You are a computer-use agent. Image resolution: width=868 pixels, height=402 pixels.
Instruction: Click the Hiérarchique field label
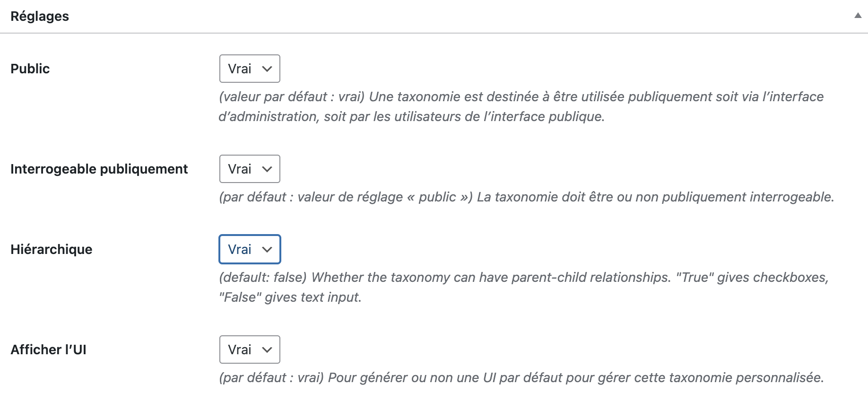[x=52, y=250]
